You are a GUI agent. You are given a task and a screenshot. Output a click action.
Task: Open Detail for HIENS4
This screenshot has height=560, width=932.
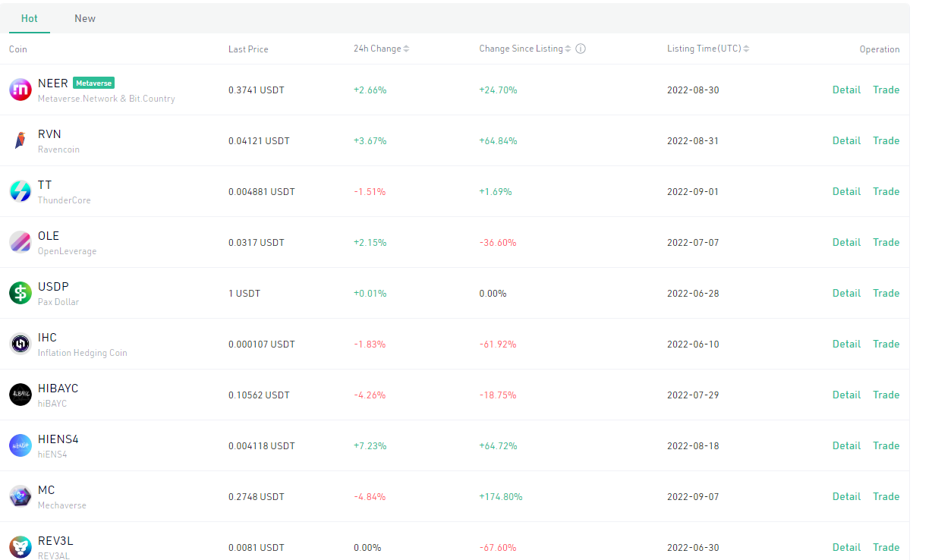click(846, 445)
